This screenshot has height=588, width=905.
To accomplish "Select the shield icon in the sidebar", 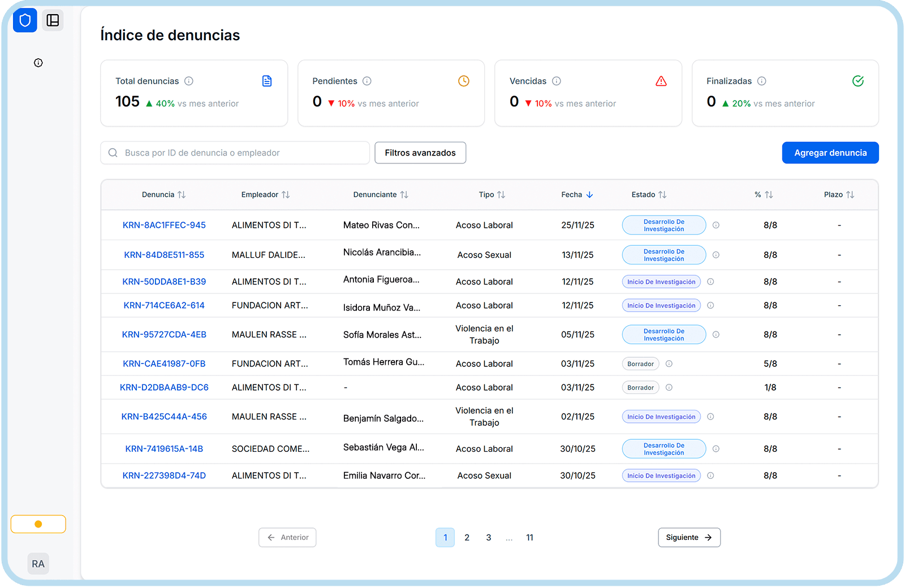I will point(25,20).
